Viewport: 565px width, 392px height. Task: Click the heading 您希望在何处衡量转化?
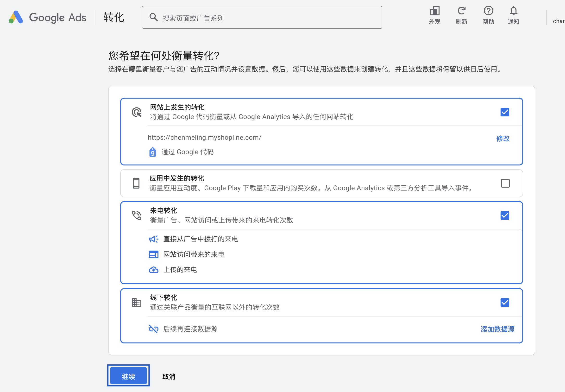click(x=164, y=56)
